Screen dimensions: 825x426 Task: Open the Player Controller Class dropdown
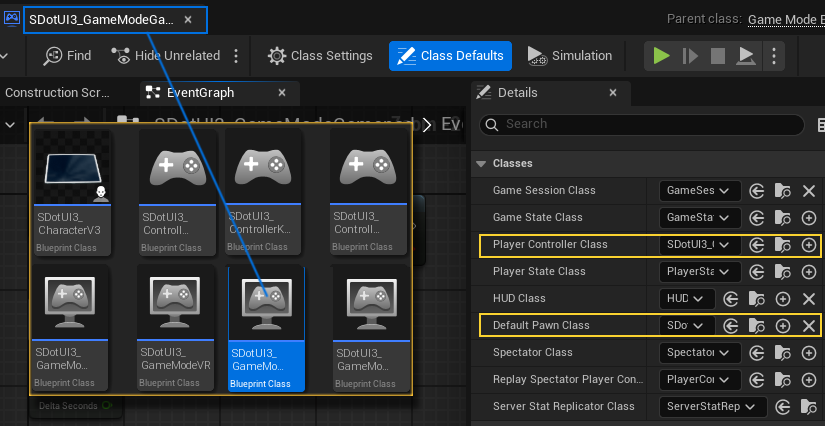pos(699,244)
